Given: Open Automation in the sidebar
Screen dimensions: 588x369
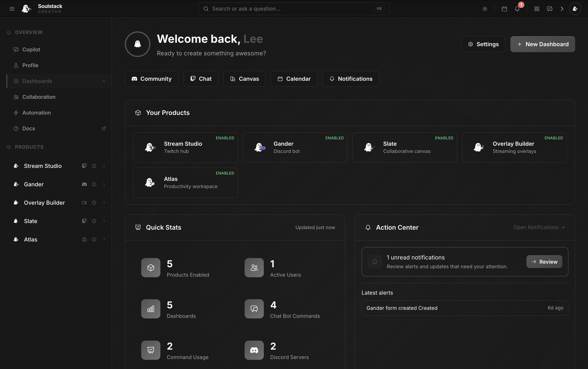Looking at the screenshot, I should pos(59,113).
